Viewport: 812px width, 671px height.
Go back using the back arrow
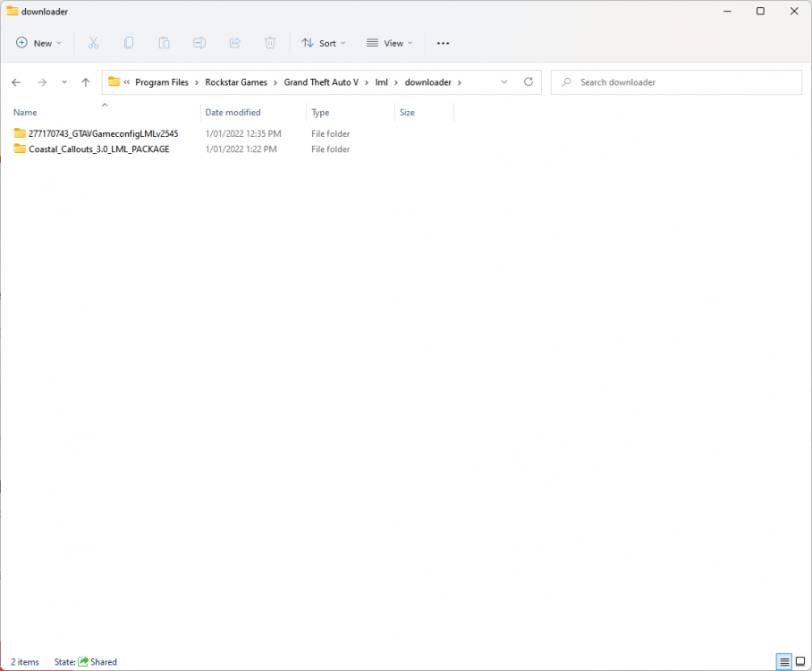(x=15, y=81)
